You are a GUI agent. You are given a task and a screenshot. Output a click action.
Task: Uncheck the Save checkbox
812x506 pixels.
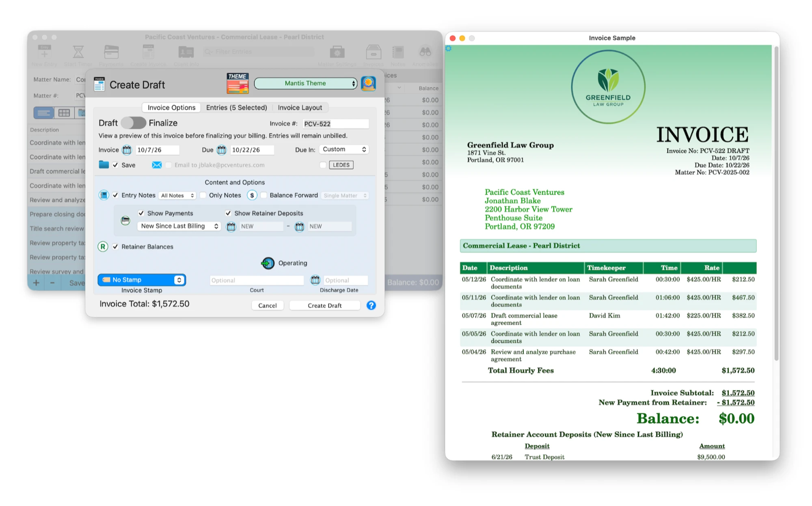[x=115, y=165]
